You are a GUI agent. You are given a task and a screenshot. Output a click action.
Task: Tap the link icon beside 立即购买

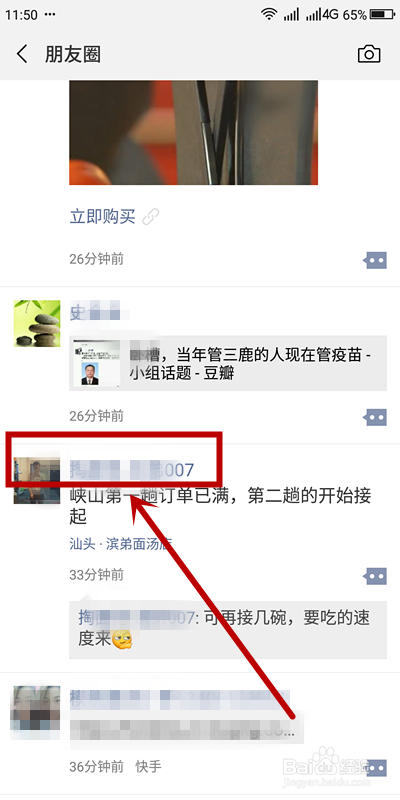click(151, 217)
